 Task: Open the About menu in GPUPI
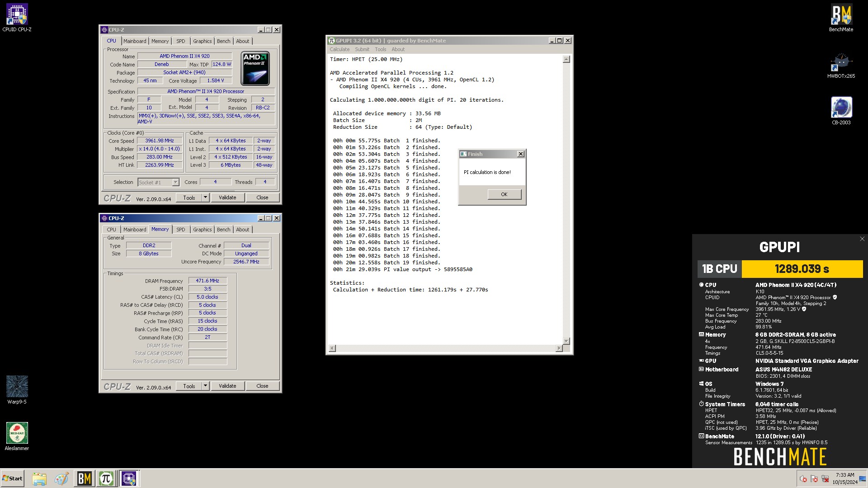pyautogui.click(x=398, y=49)
